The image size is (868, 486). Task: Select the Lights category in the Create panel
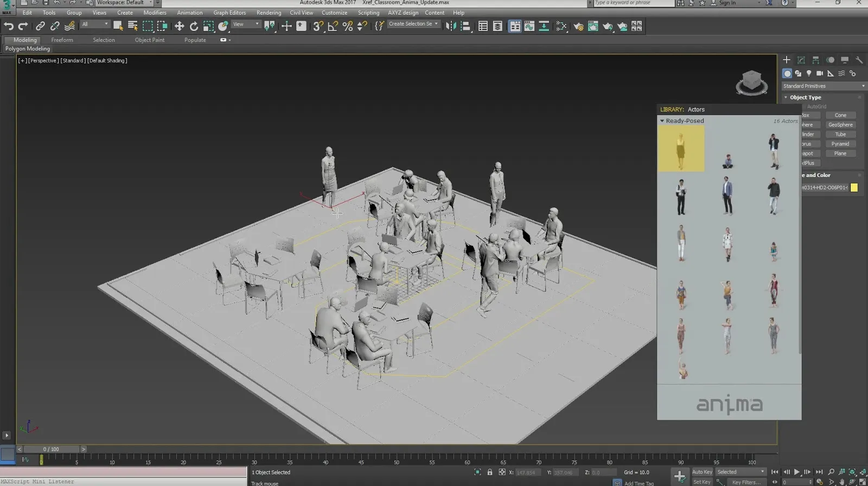point(809,73)
